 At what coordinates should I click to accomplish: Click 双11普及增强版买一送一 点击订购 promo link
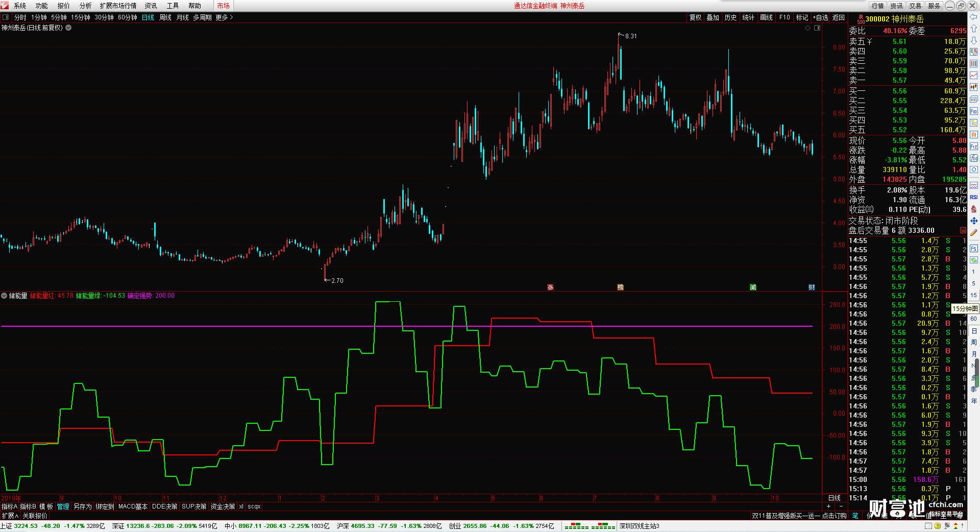point(799,516)
